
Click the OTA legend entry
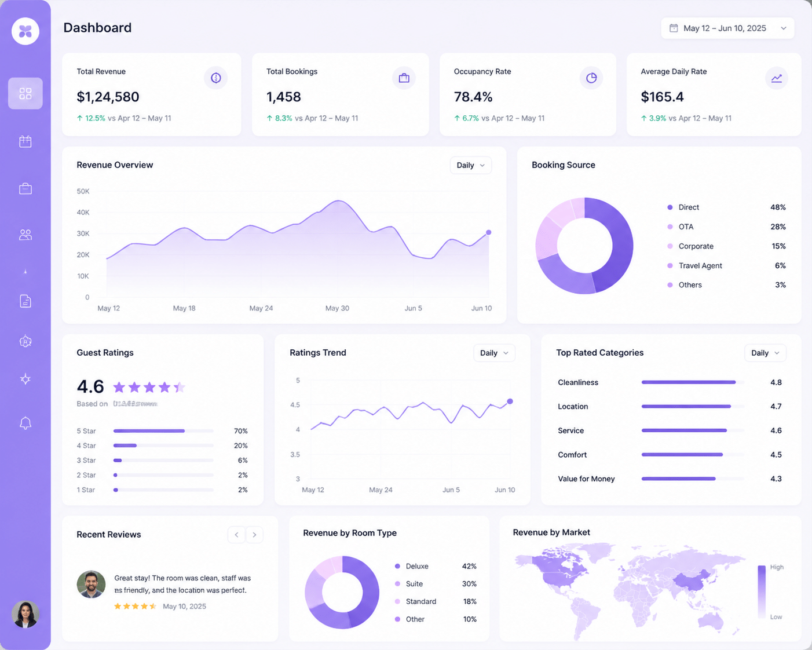[726, 227]
